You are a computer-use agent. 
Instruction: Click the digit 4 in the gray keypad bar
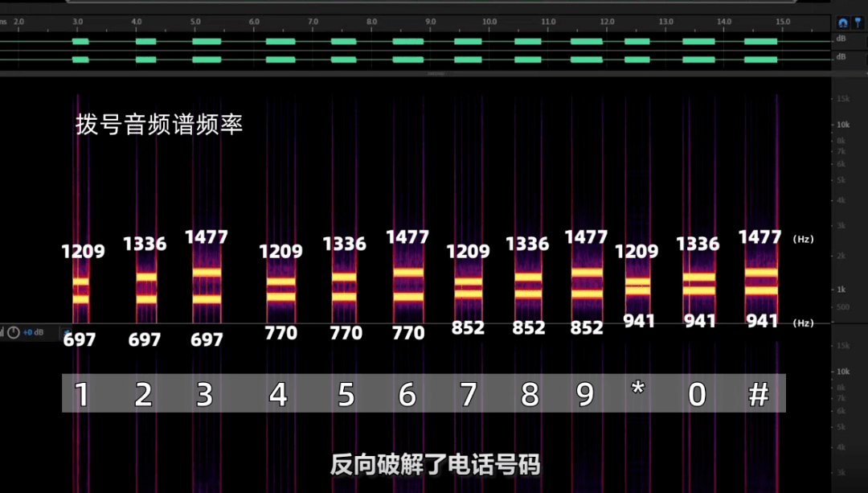coord(278,394)
